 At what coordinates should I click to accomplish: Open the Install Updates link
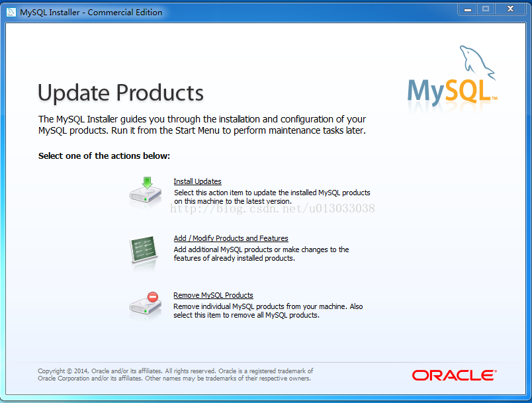pyautogui.click(x=197, y=181)
